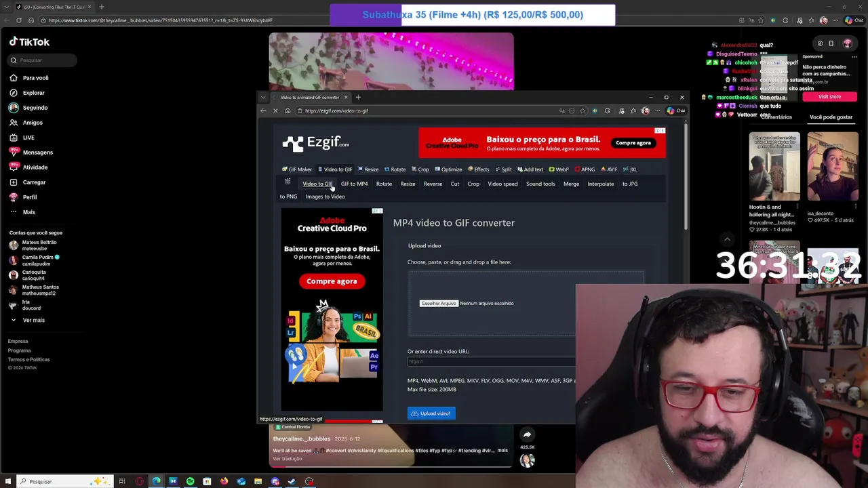868x488 pixels.
Task: Open LIVE section in TikTok
Action: tap(22, 138)
